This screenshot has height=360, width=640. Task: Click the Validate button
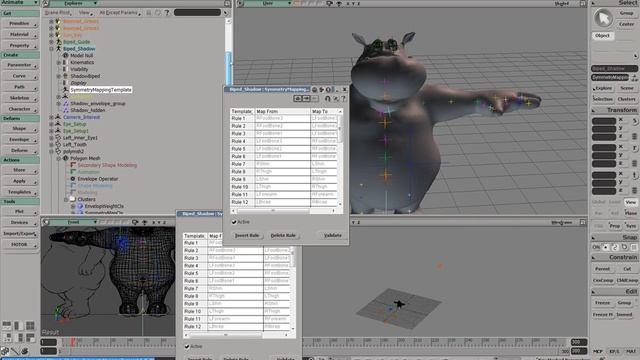(x=333, y=236)
